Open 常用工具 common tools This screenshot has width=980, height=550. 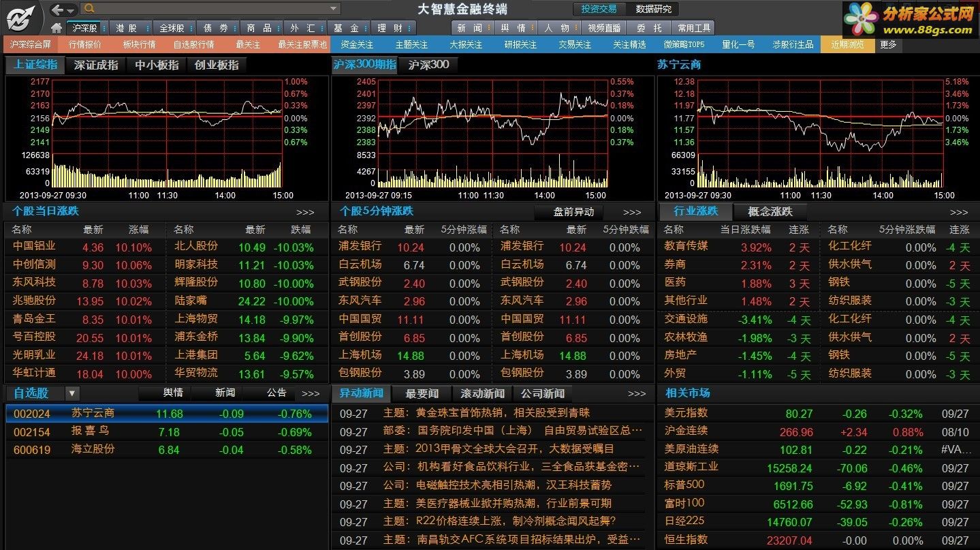coord(694,28)
